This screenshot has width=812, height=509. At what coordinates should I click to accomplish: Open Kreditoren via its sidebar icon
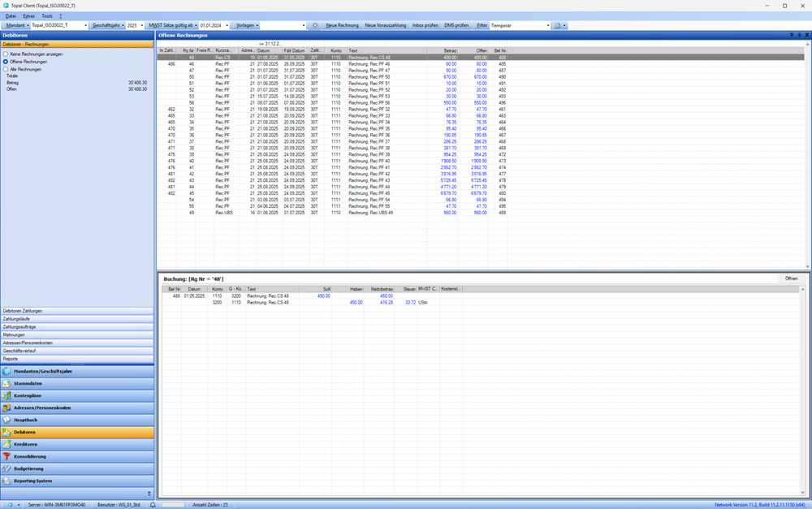point(7,444)
